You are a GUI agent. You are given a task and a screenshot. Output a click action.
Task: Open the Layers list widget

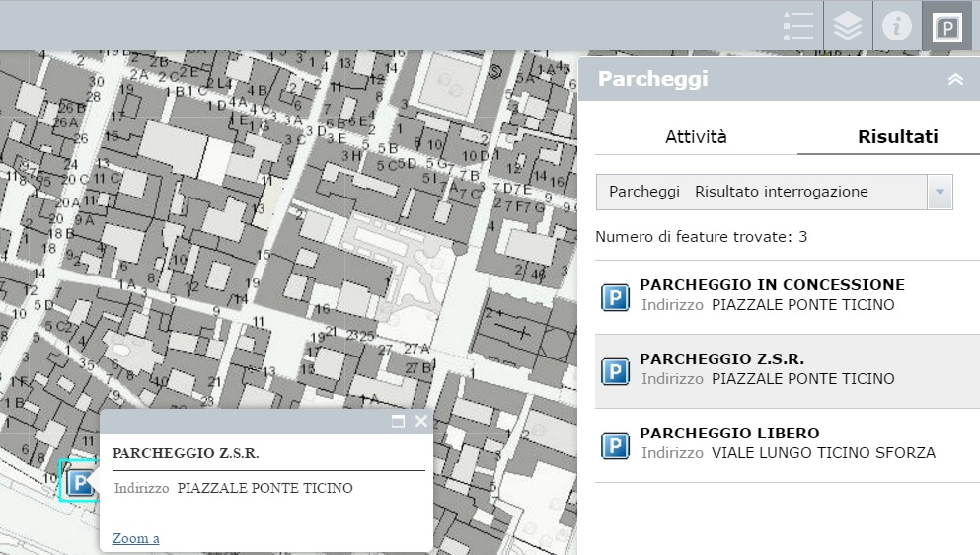[x=848, y=26]
